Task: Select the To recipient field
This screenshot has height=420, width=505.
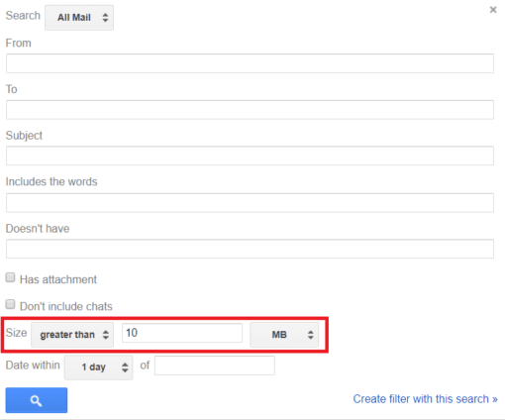Action: tap(250, 110)
